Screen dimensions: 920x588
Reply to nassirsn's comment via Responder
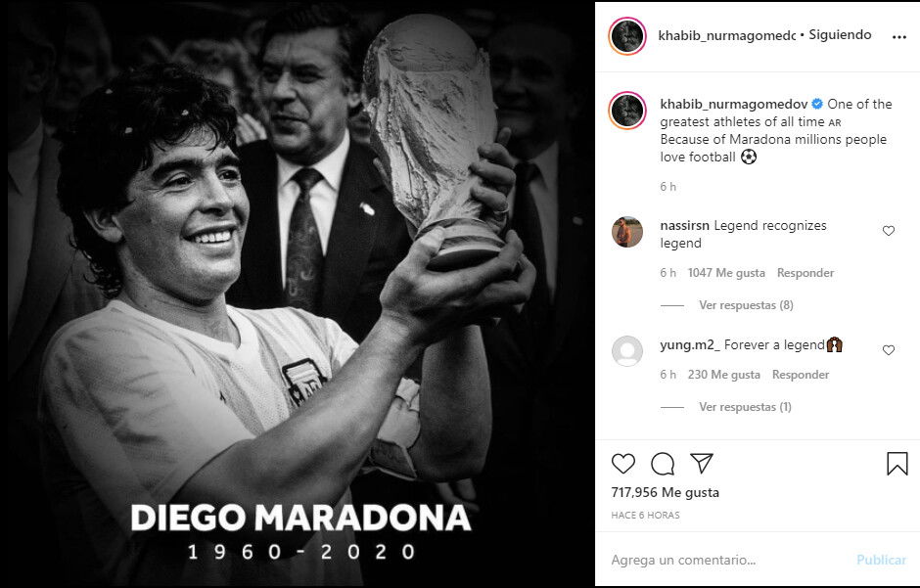805,273
